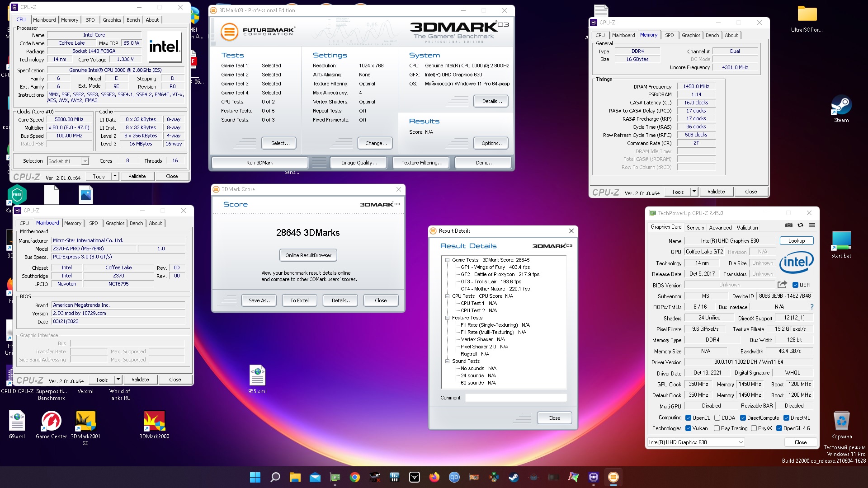Click the Run 3DMark button

click(259, 163)
